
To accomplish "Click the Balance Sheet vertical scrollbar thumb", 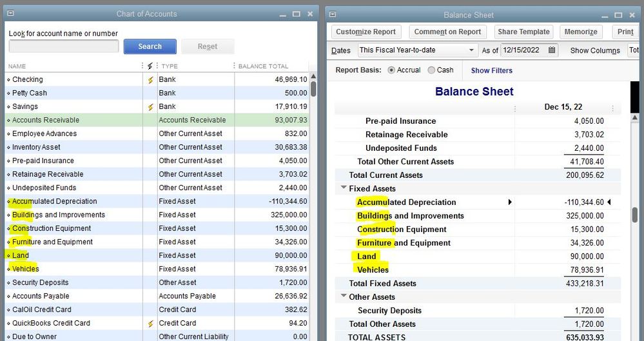I will pos(635,215).
